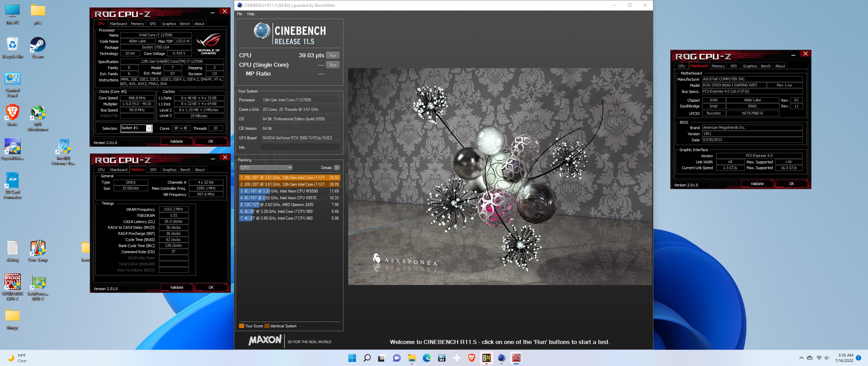Open the pics folder on desktop

tap(38, 14)
